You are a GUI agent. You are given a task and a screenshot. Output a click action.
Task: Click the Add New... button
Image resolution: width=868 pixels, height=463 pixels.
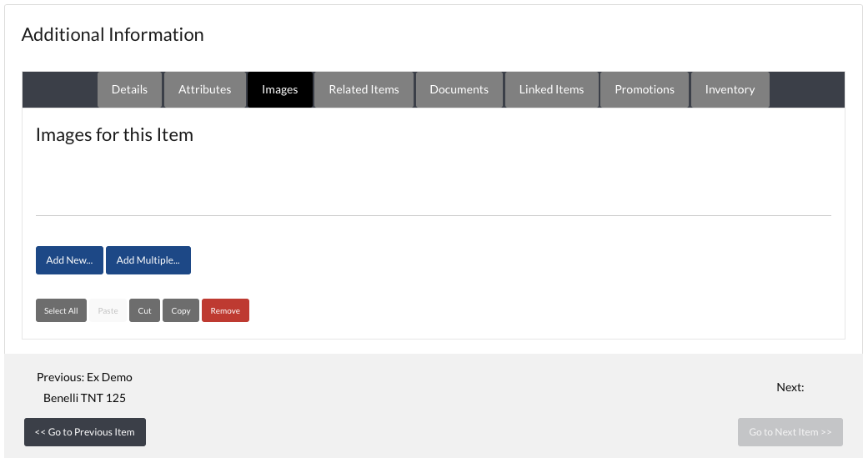pyautogui.click(x=69, y=260)
